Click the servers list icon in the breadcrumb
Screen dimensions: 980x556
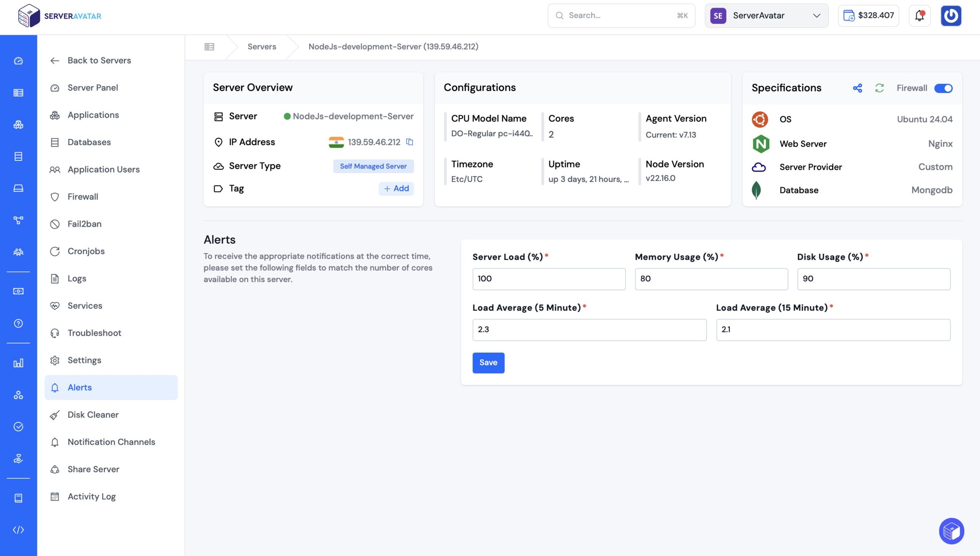pos(209,47)
